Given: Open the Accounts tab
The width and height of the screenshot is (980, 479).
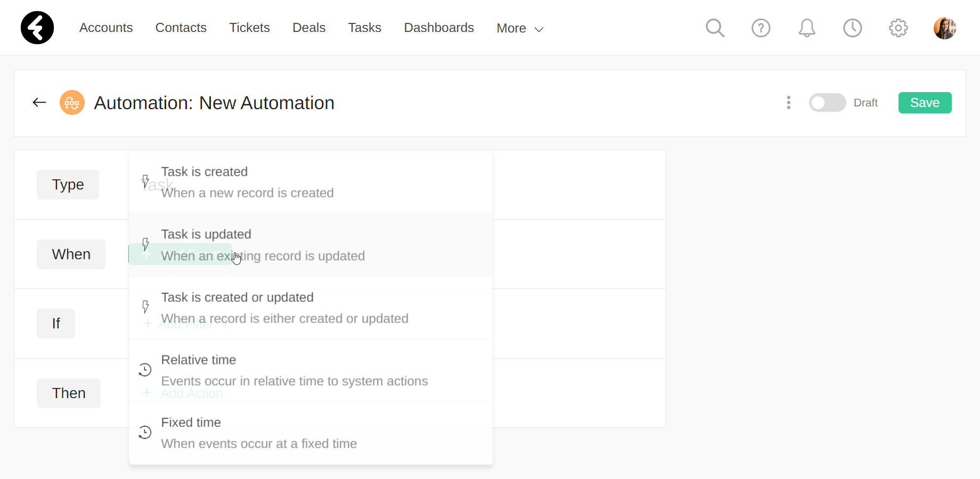Looking at the screenshot, I should tap(106, 28).
